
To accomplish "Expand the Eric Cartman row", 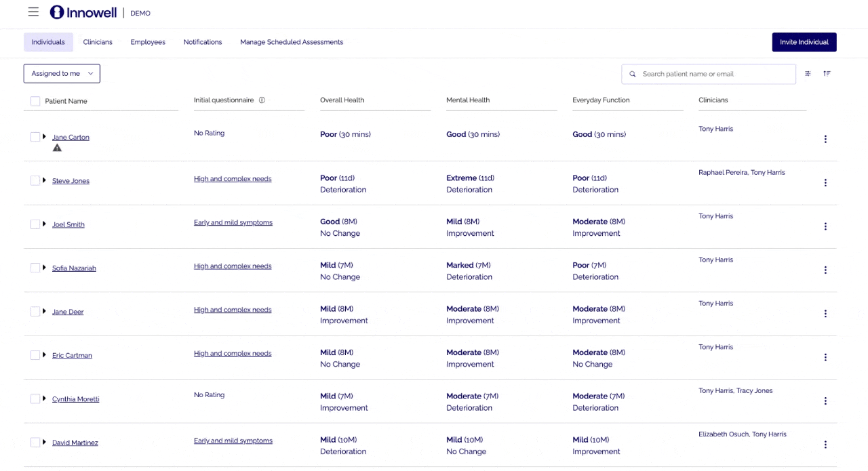I will coord(45,354).
